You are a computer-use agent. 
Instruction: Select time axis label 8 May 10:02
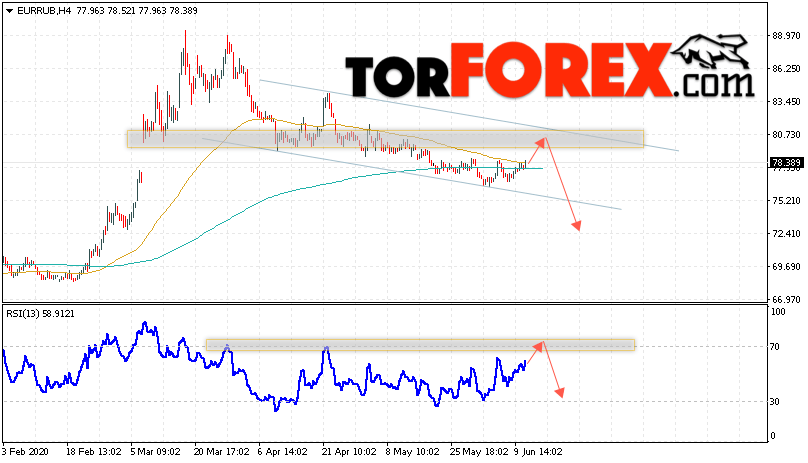click(x=412, y=452)
